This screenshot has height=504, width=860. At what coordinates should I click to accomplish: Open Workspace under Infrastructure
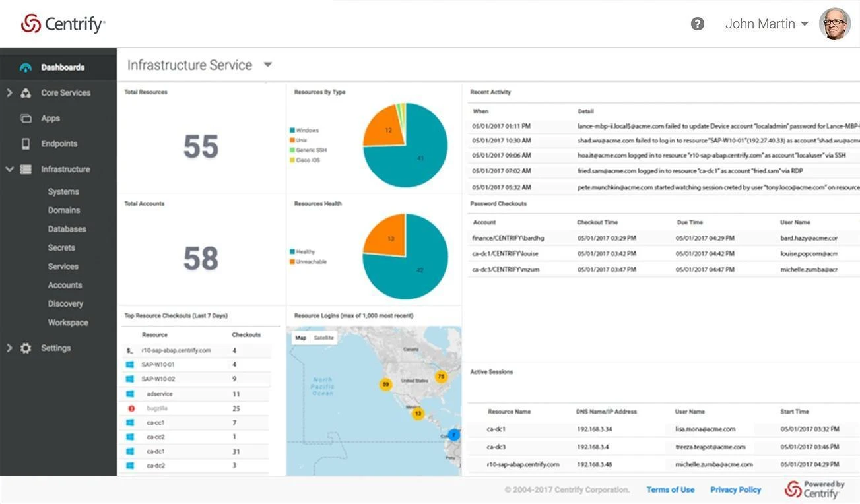[x=68, y=323]
